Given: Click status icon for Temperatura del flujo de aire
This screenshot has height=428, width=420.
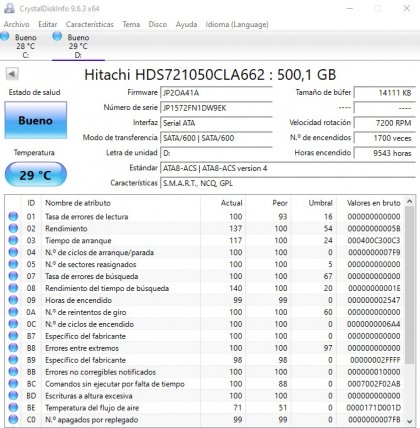Looking at the screenshot, I should click(13, 408).
